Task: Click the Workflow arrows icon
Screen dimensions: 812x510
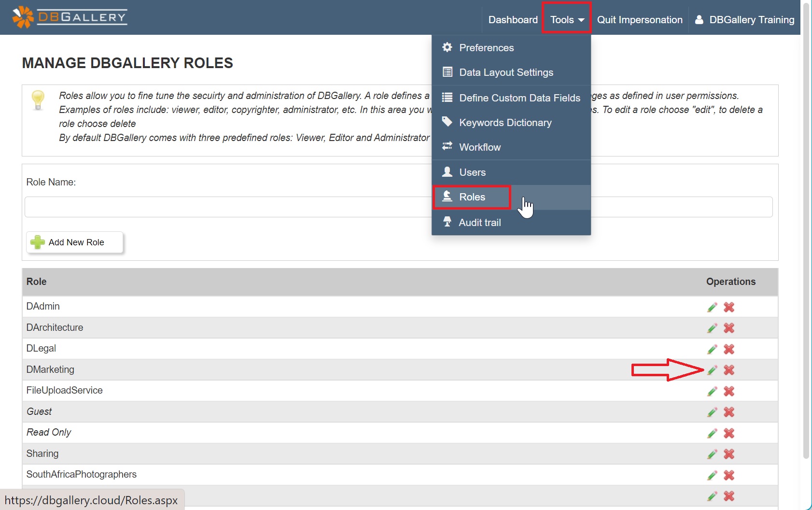Action: click(x=448, y=146)
